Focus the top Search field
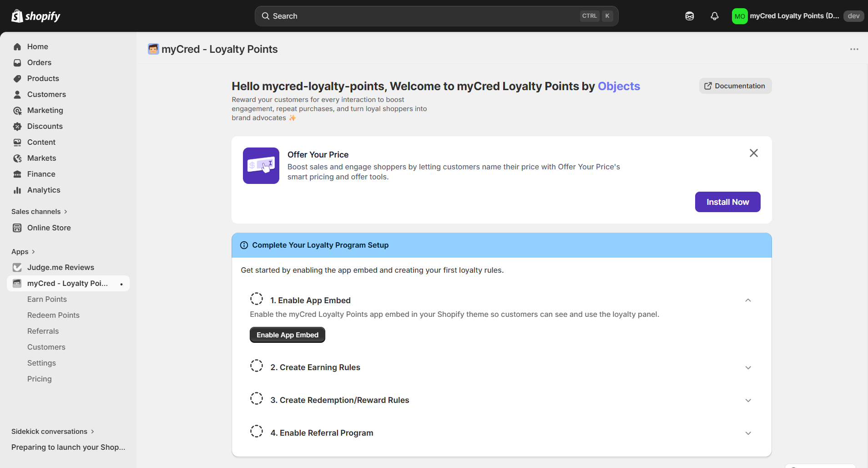 pos(436,16)
